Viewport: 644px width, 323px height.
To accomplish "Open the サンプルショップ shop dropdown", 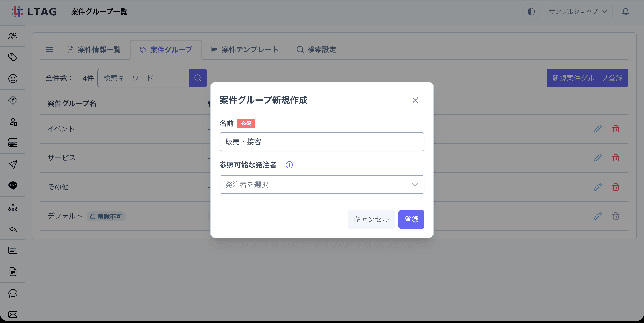I will (x=578, y=11).
